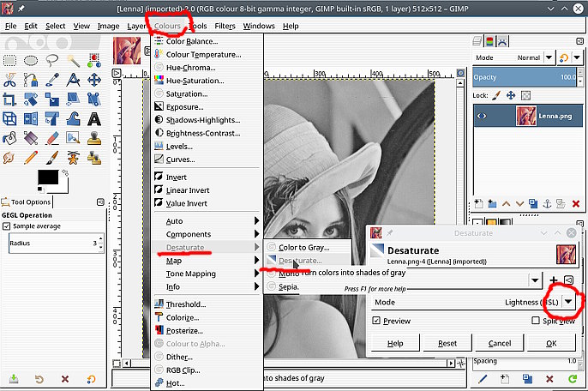This screenshot has width=588, height=391.
Task: Click the Opacity slider in Layers panel
Action: coord(525,77)
